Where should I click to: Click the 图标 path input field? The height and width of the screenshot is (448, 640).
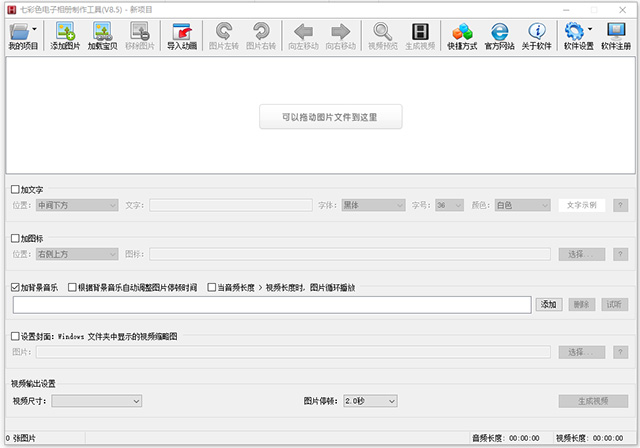350,254
